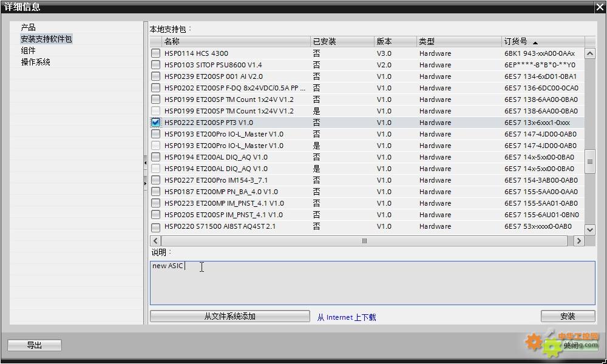Open the 从 Internet 上下载 link

(347, 317)
